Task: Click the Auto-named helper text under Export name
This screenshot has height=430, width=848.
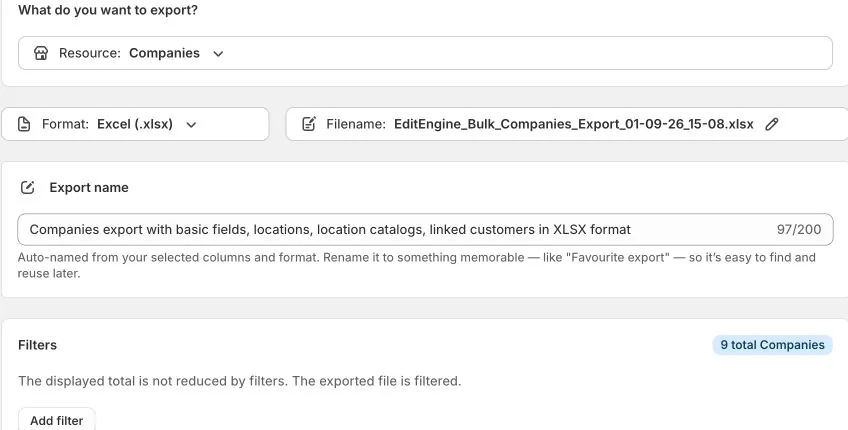Action: coord(416,265)
